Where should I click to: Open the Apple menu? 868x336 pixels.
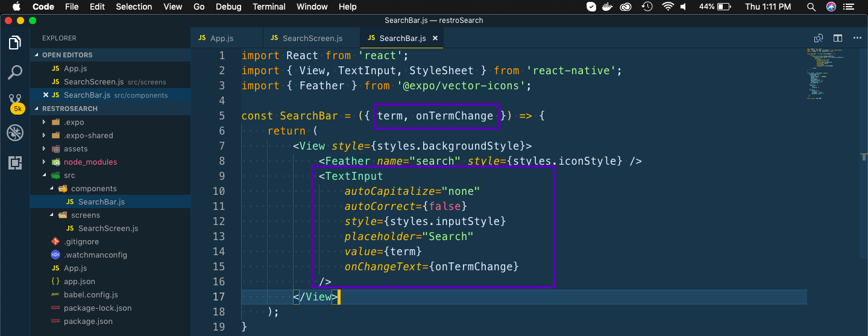[16, 7]
